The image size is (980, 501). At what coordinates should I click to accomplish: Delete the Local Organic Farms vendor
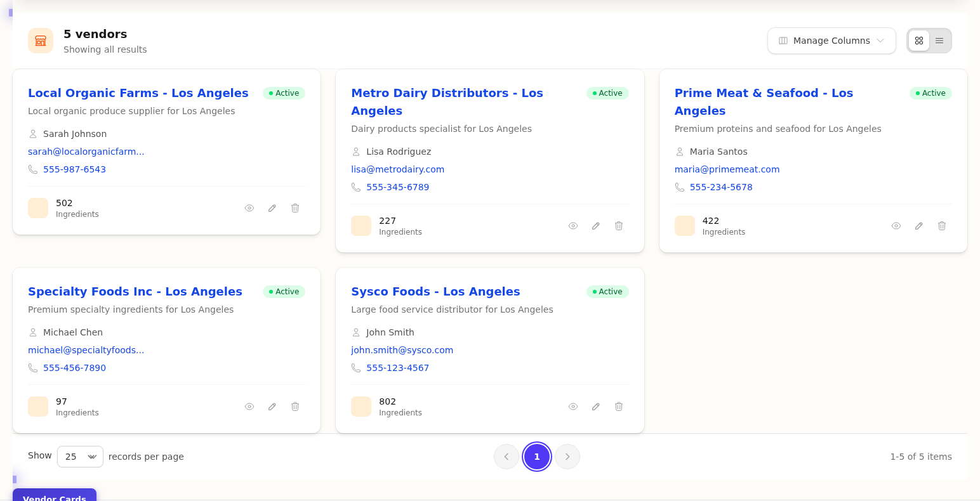coord(295,208)
